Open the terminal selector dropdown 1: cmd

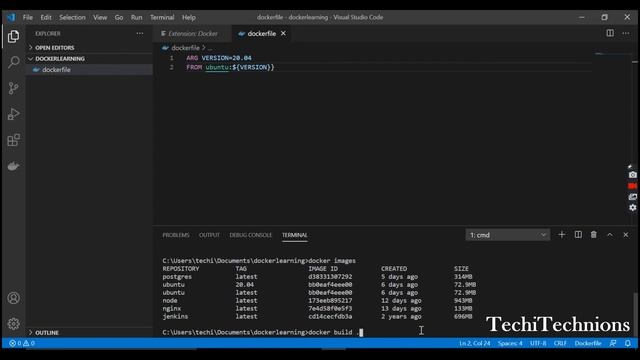[508, 235]
